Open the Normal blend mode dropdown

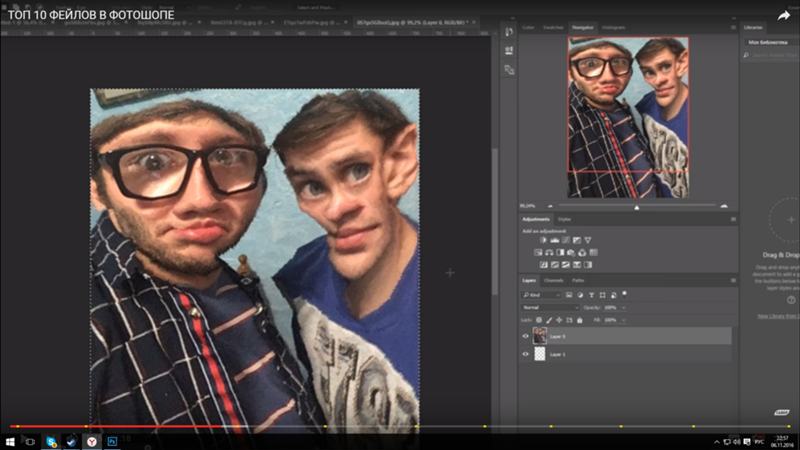coord(551,308)
